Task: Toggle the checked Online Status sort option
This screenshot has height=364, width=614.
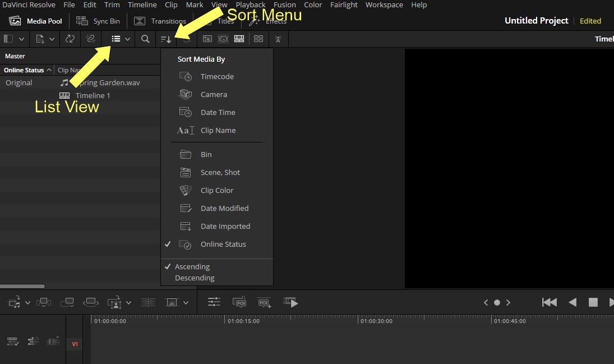Action: [x=217, y=244]
